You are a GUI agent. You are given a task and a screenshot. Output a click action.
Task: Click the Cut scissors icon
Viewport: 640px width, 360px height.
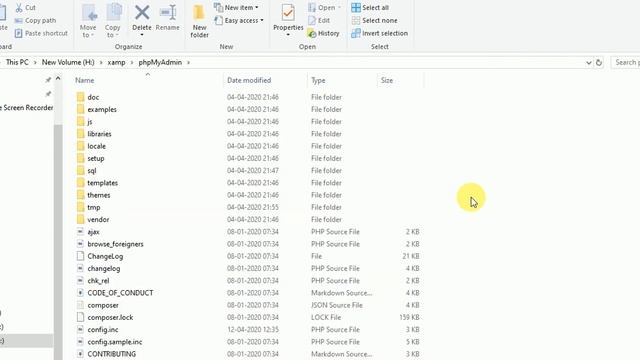19,7
